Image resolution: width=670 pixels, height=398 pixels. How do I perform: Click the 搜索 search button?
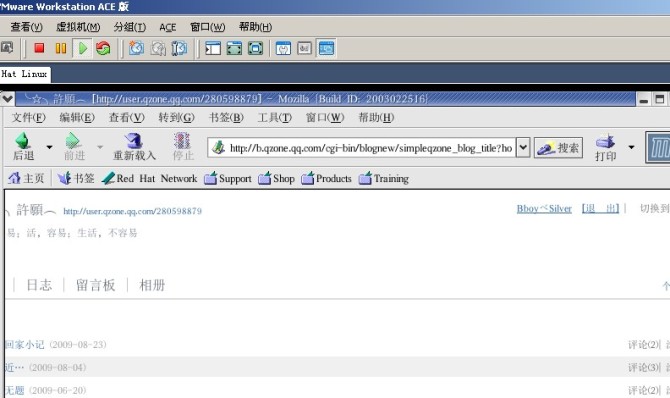tap(558, 148)
